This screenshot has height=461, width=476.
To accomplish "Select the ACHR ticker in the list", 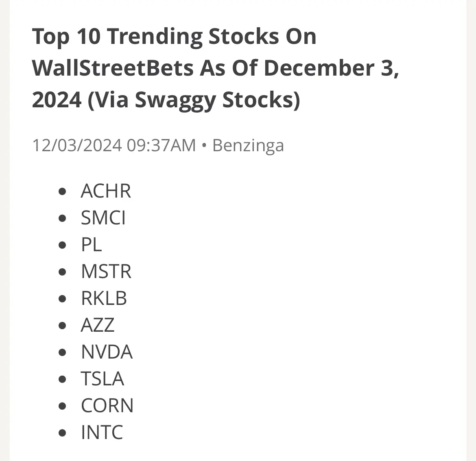I will (x=106, y=191).
